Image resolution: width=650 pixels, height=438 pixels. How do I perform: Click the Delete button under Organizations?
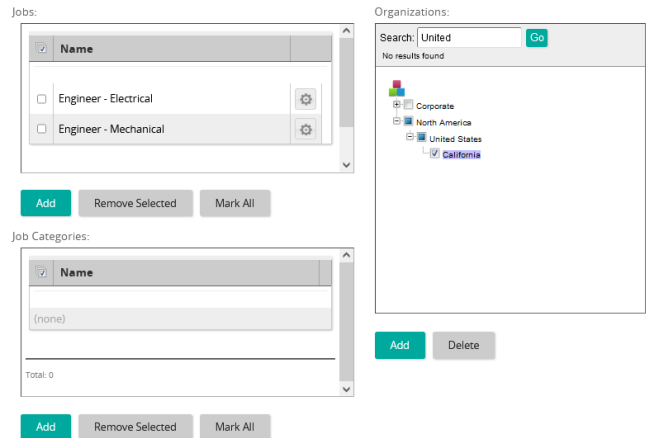click(x=464, y=345)
